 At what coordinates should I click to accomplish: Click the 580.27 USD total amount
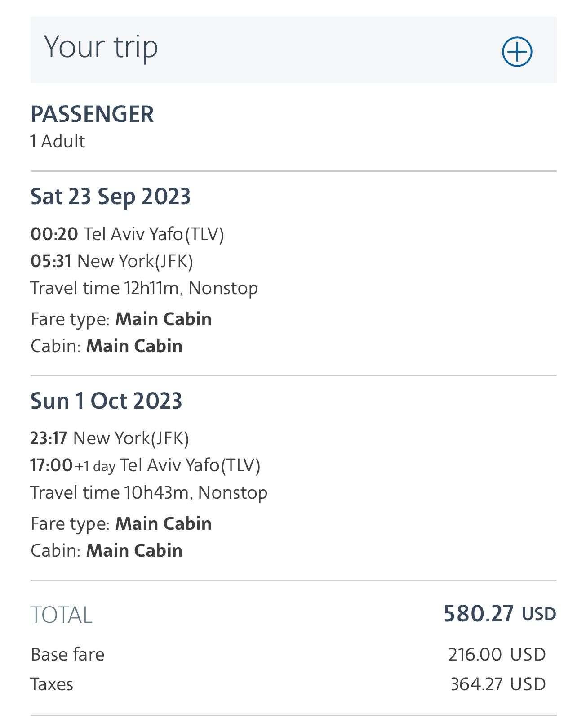click(x=499, y=614)
